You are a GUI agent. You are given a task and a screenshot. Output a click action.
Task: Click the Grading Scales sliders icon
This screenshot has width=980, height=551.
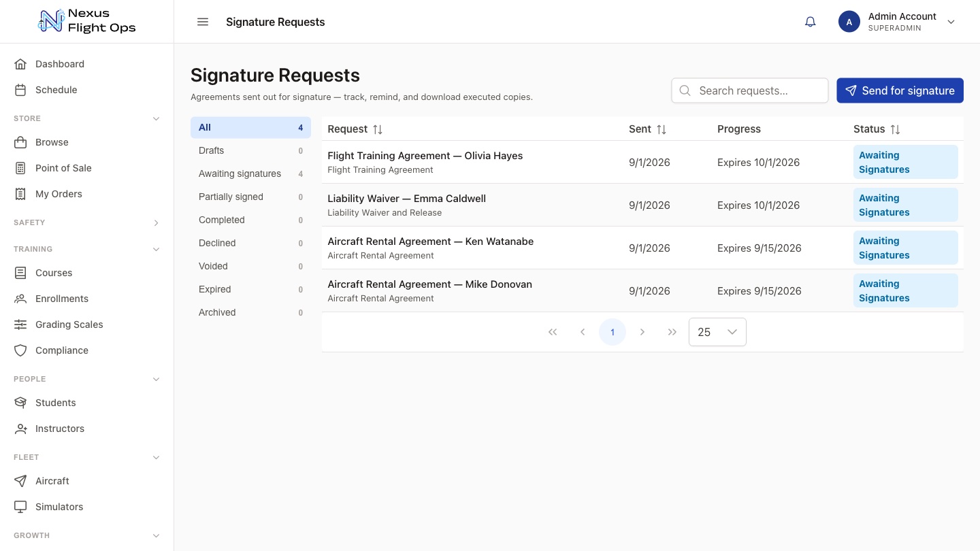[20, 324]
